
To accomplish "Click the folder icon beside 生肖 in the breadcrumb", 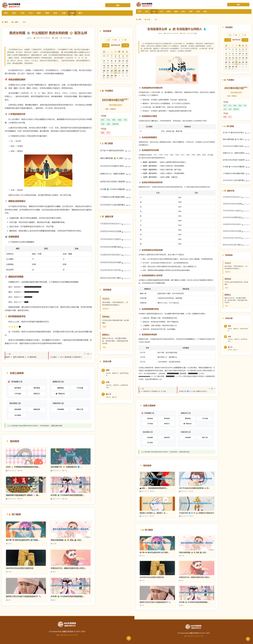I will tap(146, 19).
